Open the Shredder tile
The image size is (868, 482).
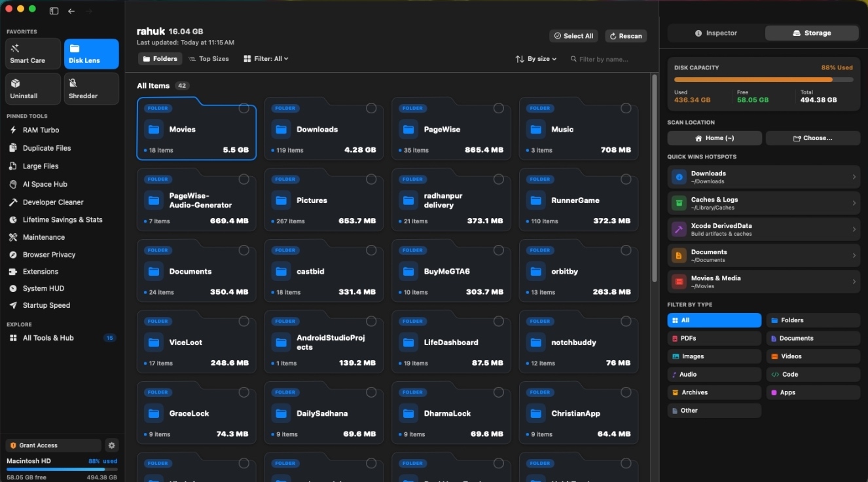point(92,89)
